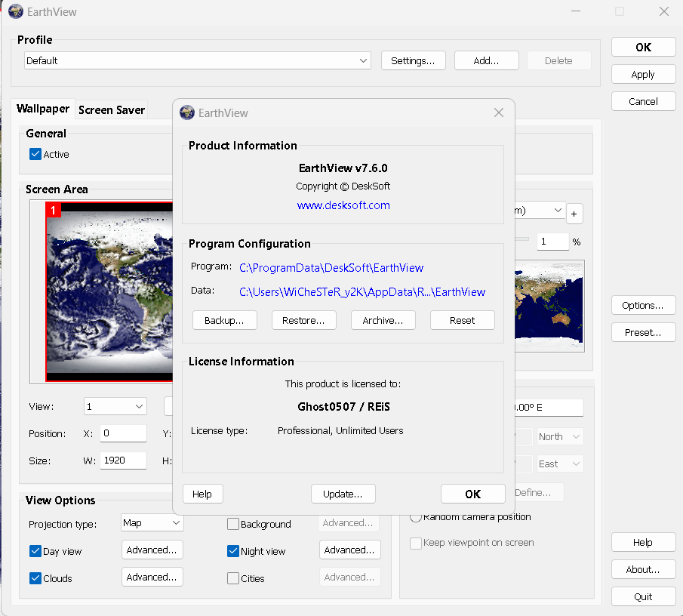Click the globe icon in the About dialog title

[x=187, y=112]
